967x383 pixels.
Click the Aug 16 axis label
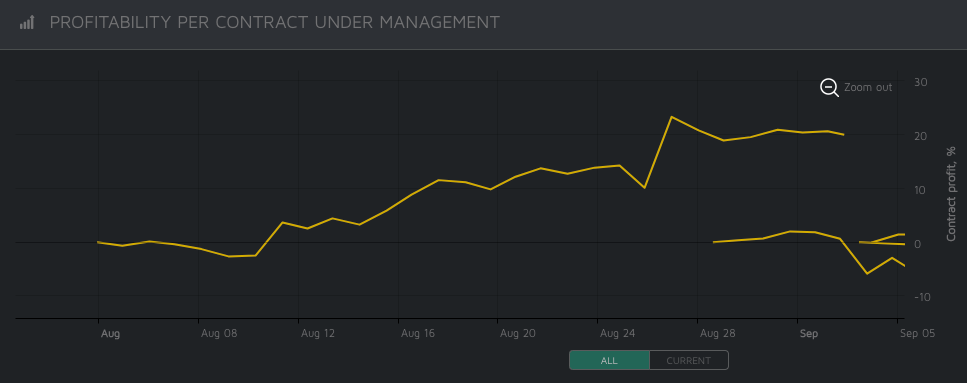(x=419, y=334)
